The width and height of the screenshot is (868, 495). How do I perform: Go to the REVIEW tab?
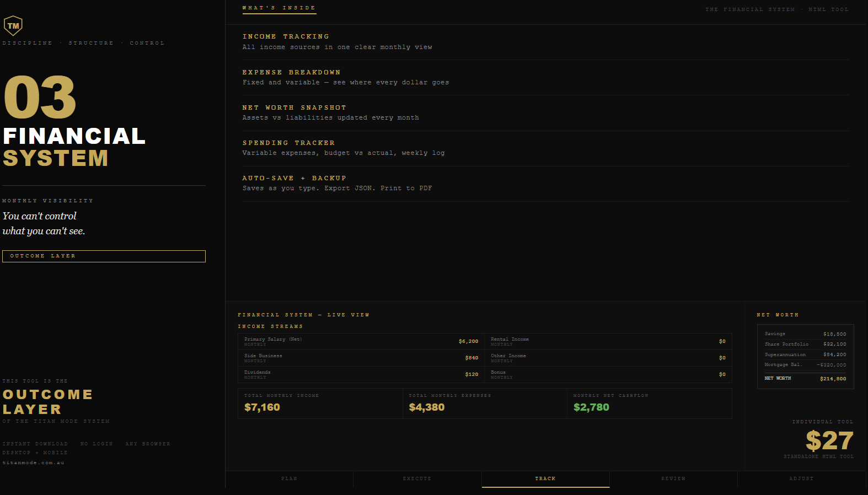pos(673,479)
